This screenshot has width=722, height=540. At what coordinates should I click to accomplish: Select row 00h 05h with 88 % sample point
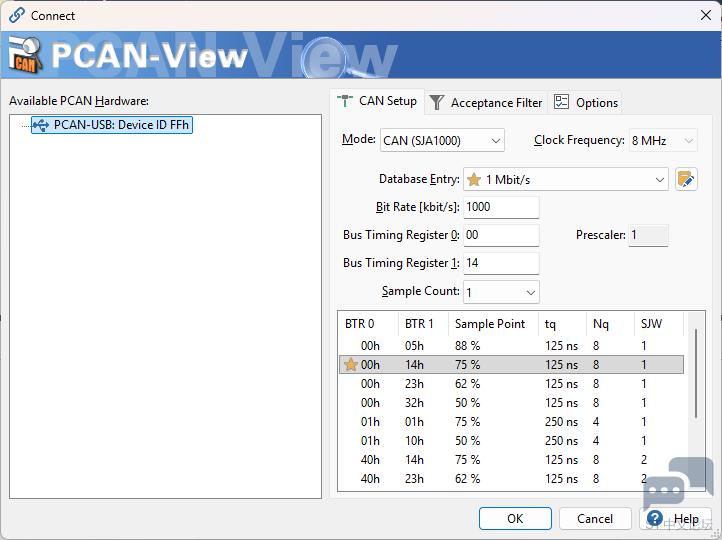pos(511,346)
